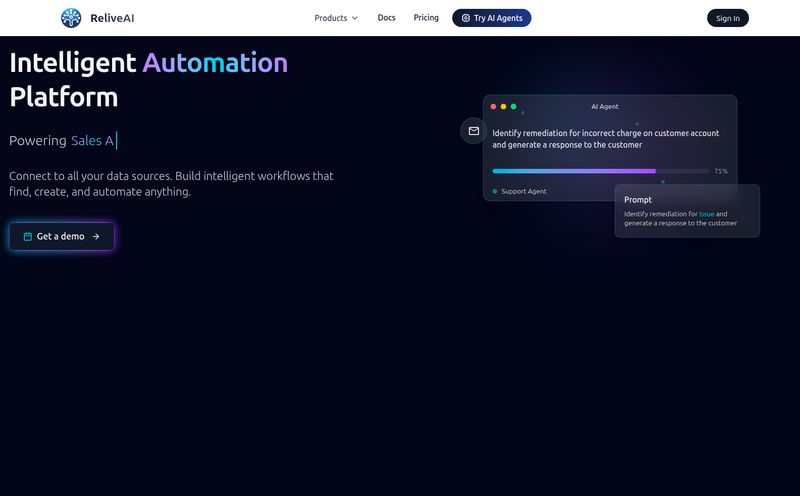The width and height of the screenshot is (800, 496).
Task: Click the 75% progress label
Action: pos(721,171)
